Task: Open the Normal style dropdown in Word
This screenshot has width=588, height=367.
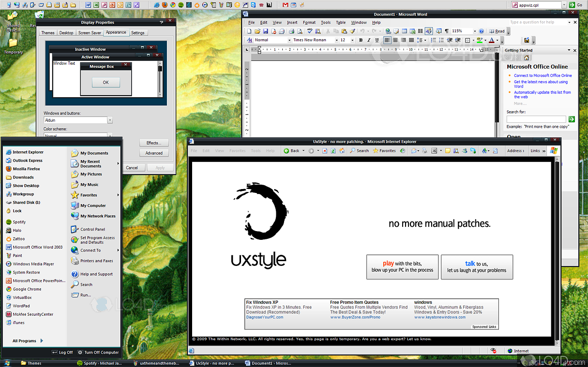Action: (x=289, y=40)
